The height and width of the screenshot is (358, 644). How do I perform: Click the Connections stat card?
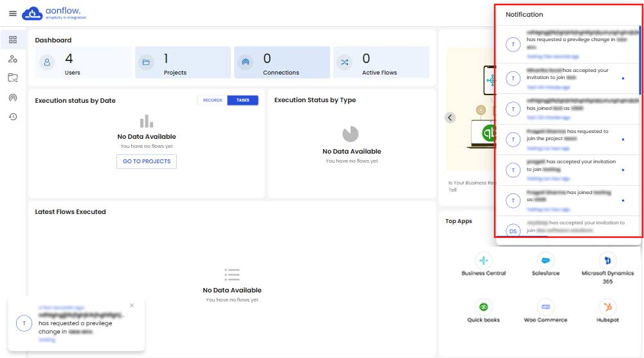[x=281, y=62]
